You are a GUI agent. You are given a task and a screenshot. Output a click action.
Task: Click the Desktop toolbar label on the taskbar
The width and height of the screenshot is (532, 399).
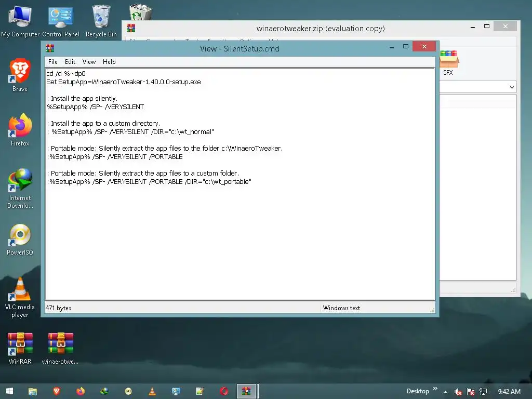(x=418, y=391)
